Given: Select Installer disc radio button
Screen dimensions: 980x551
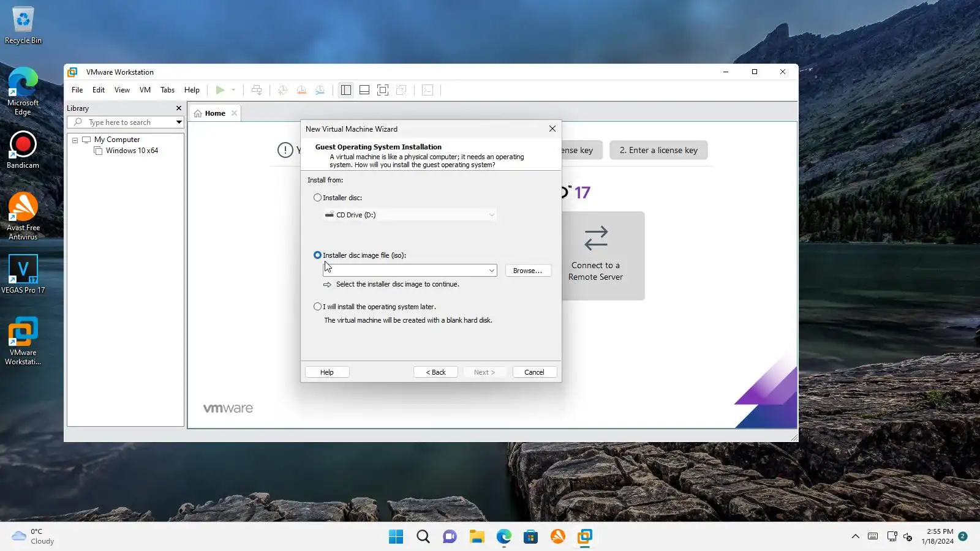Looking at the screenshot, I should point(317,198).
